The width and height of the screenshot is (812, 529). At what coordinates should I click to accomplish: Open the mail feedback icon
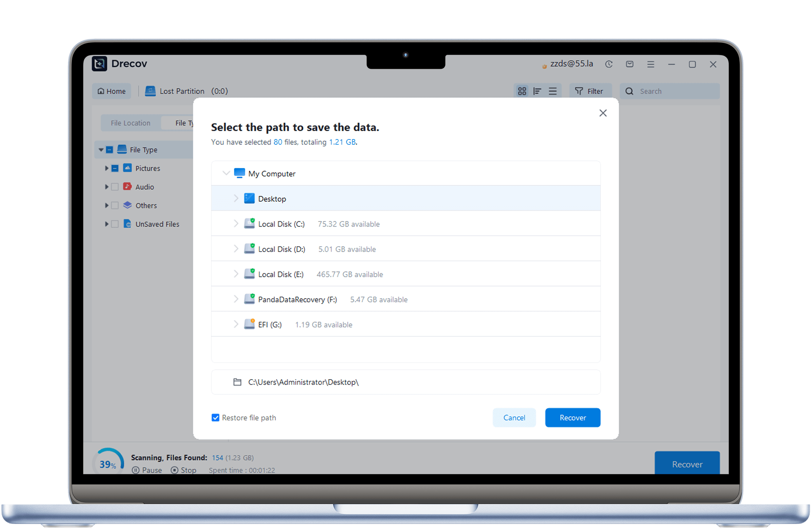pos(629,64)
